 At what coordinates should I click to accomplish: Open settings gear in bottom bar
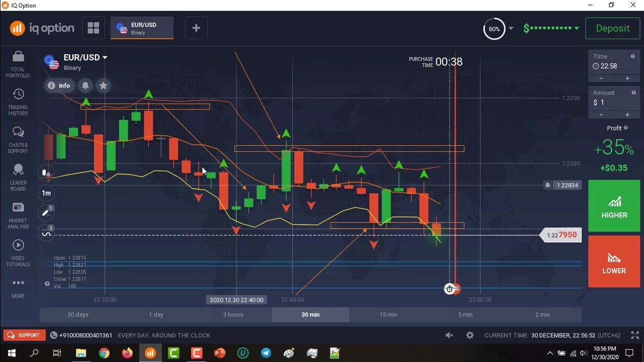pos(470,335)
